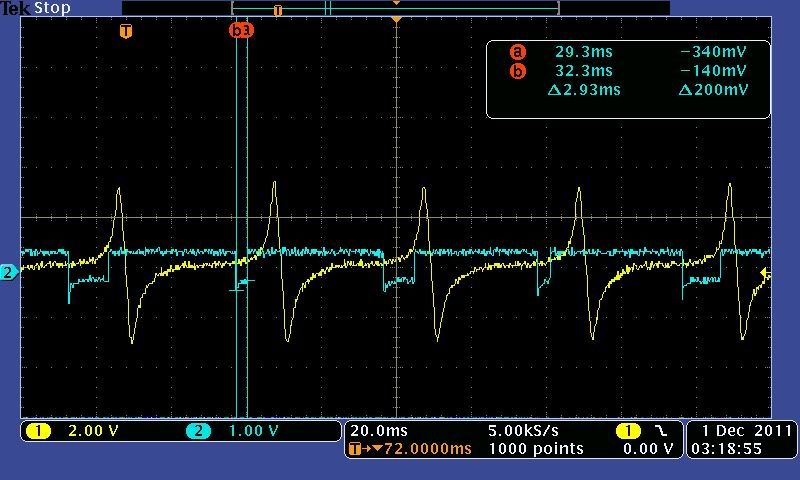Click the orange trigger position T marker
This screenshot has width=800, height=480.
125,31
